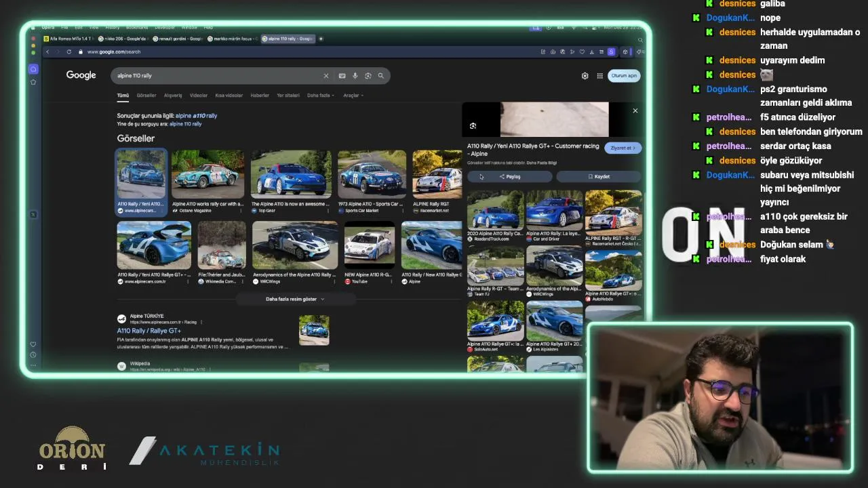Screen dimensions: 868x488
Task: Open Opera sidebar workspace icon at top
Action: pos(33,69)
